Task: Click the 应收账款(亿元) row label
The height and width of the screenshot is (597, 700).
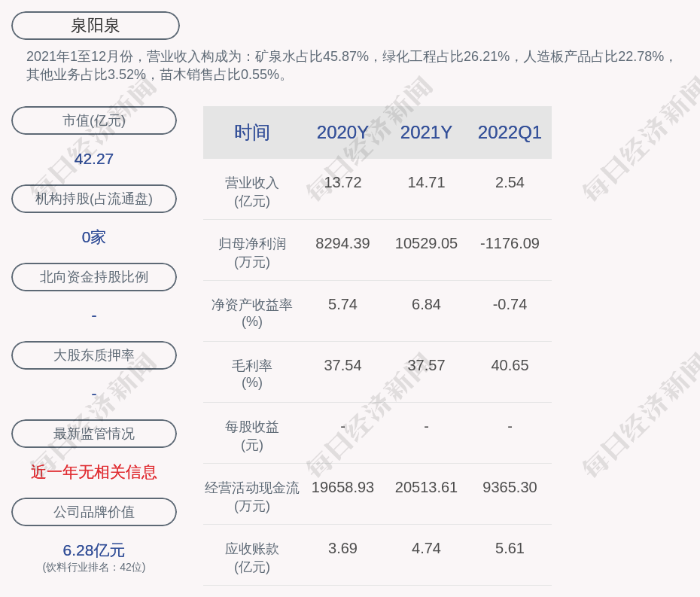Action: [252, 558]
